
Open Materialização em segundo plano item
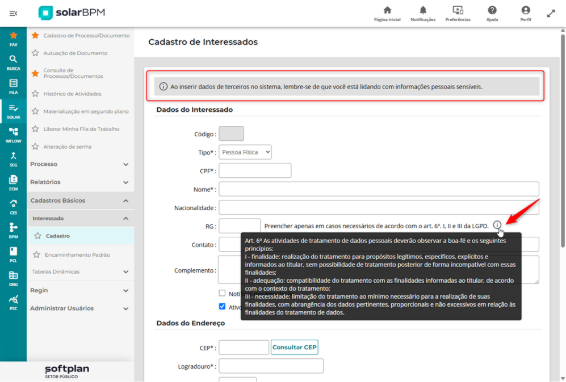(86, 111)
